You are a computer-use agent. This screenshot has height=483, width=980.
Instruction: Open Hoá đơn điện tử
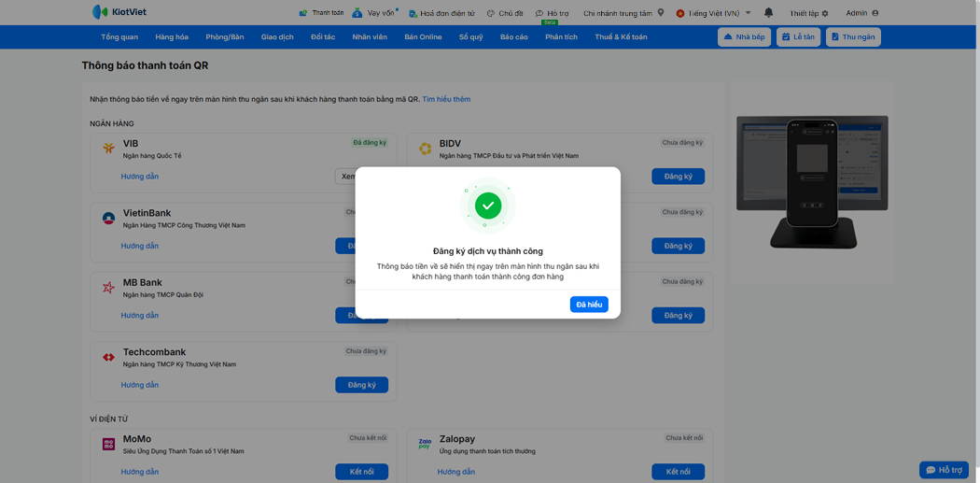click(x=443, y=12)
